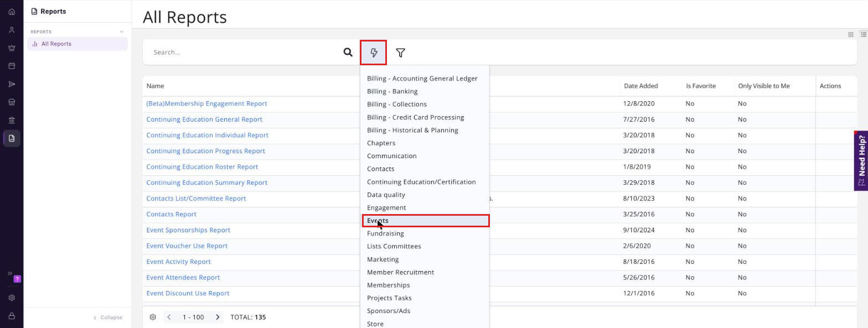Open the calendar Events icon in sidebar
Image resolution: width=868 pixels, height=328 pixels.
coord(12,66)
